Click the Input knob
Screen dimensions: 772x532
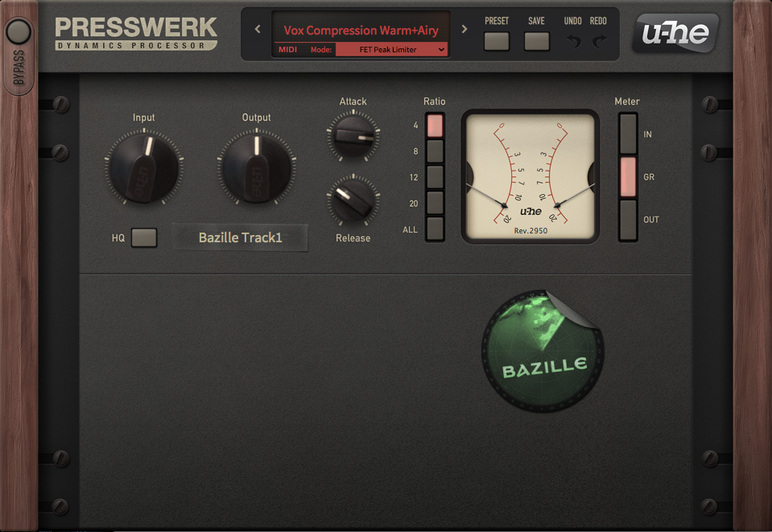tap(144, 167)
